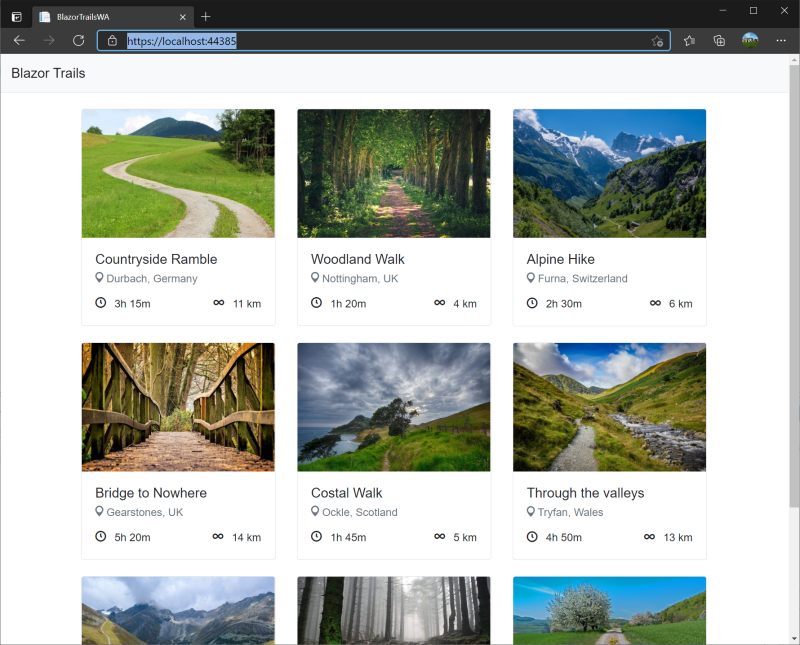
Task: Click the Woodland Walk title
Action: (x=358, y=259)
